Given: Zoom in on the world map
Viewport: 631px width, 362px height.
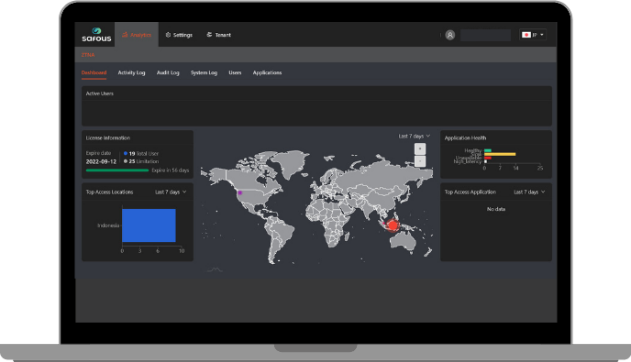Looking at the screenshot, I should pos(420,149).
